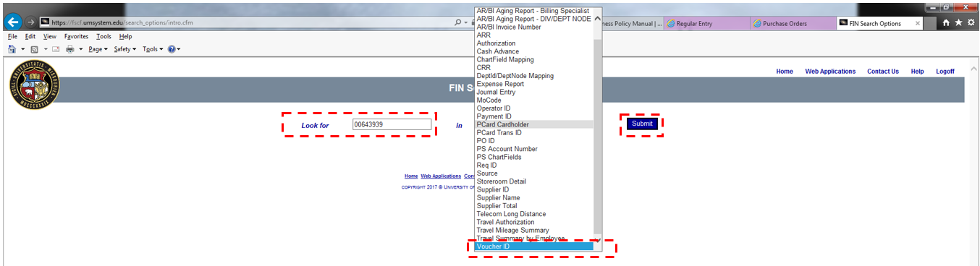Viewport: 980px width, 266px height.
Task: Open browser settings gear icon
Action: 971,23
